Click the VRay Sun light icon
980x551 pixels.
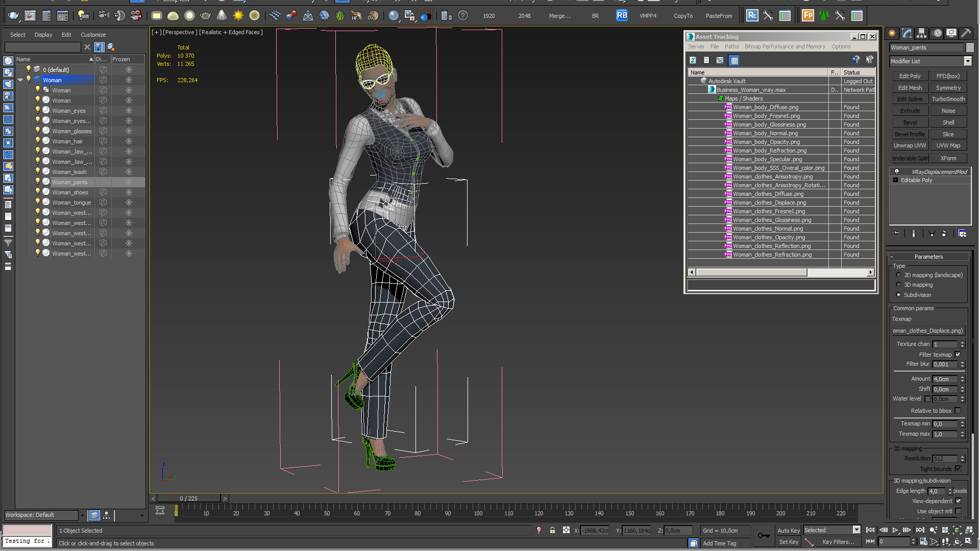[x=238, y=16]
